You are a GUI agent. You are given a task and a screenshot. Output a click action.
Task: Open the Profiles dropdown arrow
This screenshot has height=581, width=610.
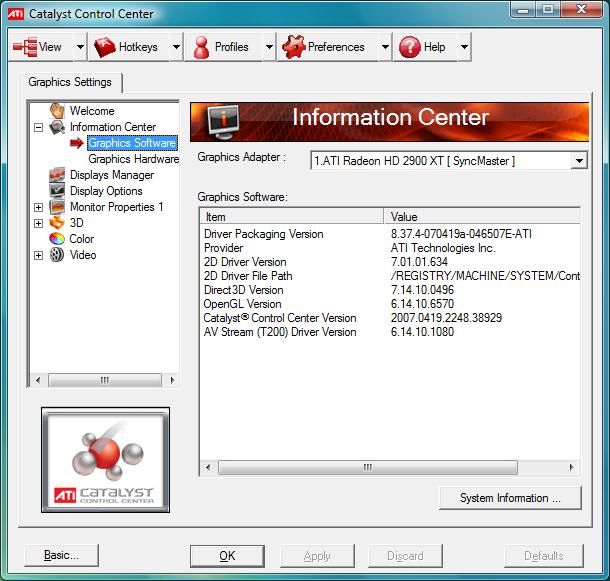269,47
